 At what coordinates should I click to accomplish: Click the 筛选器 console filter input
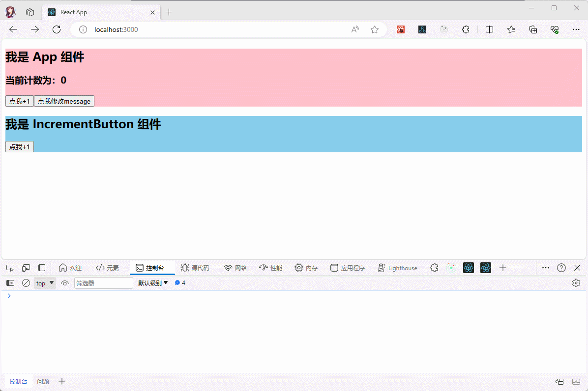coord(103,283)
